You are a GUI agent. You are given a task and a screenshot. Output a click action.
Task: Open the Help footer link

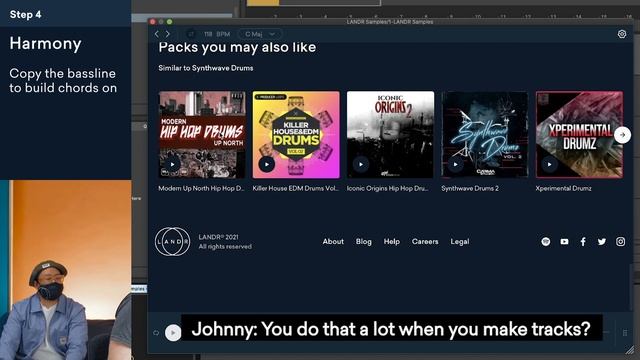pyautogui.click(x=391, y=242)
